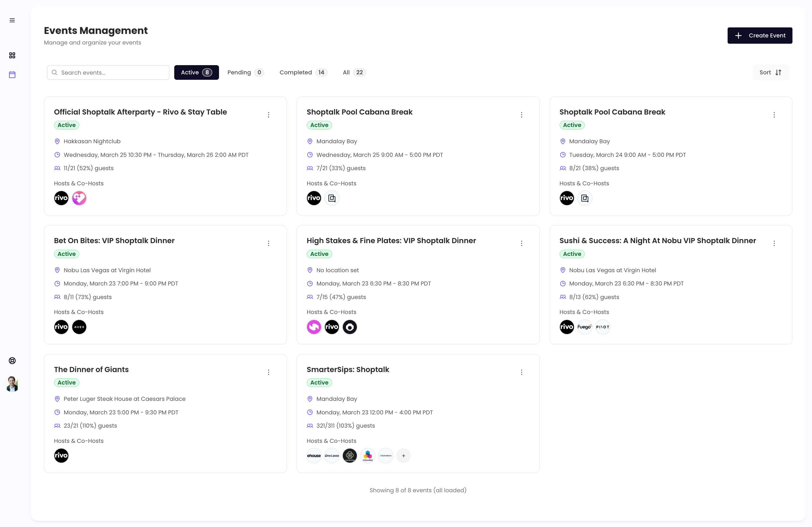Click the rivo logo in Bet On Bites
The image size is (812, 527).
61,327
